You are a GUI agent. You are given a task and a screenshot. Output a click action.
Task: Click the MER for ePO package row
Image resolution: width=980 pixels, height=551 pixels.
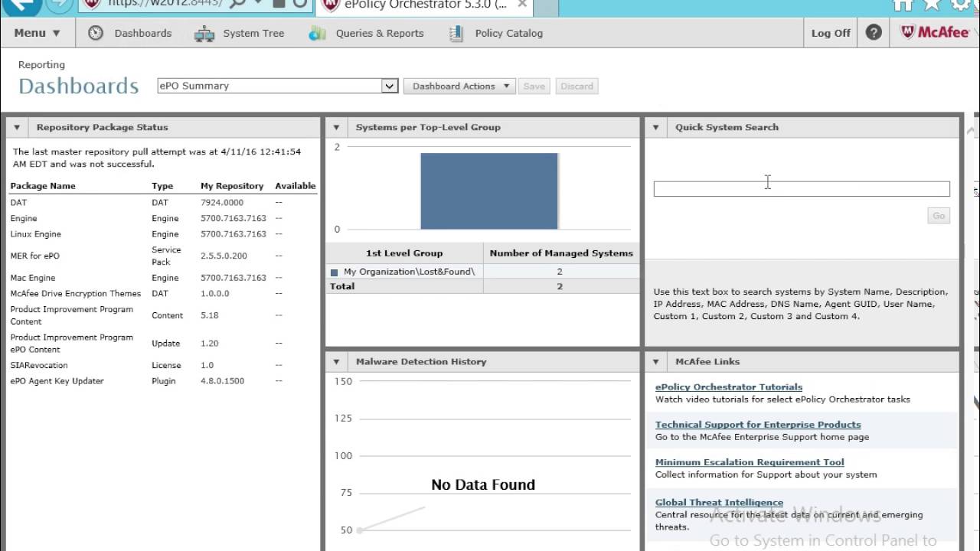pos(163,256)
